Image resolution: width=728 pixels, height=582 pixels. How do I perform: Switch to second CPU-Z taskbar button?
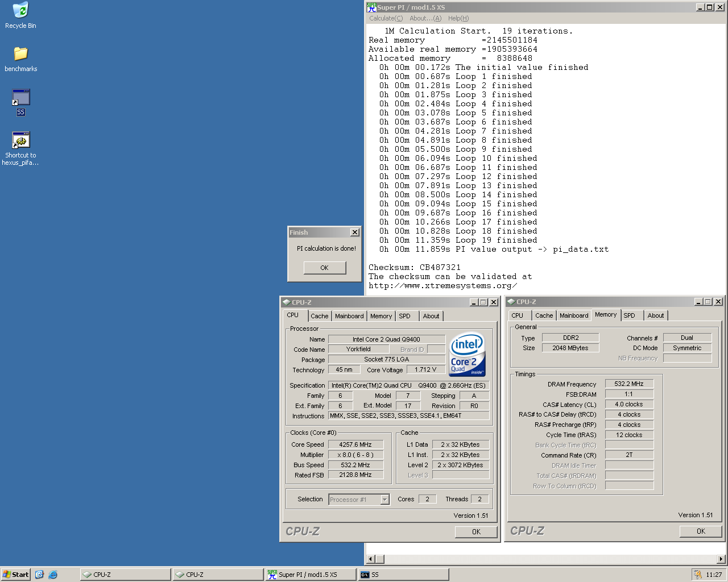click(218, 575)
